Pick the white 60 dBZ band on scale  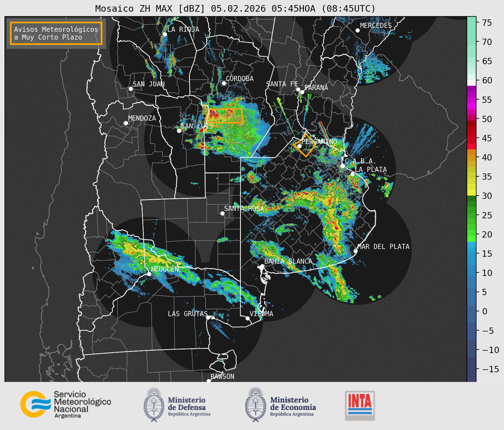[x=471, y=83]
